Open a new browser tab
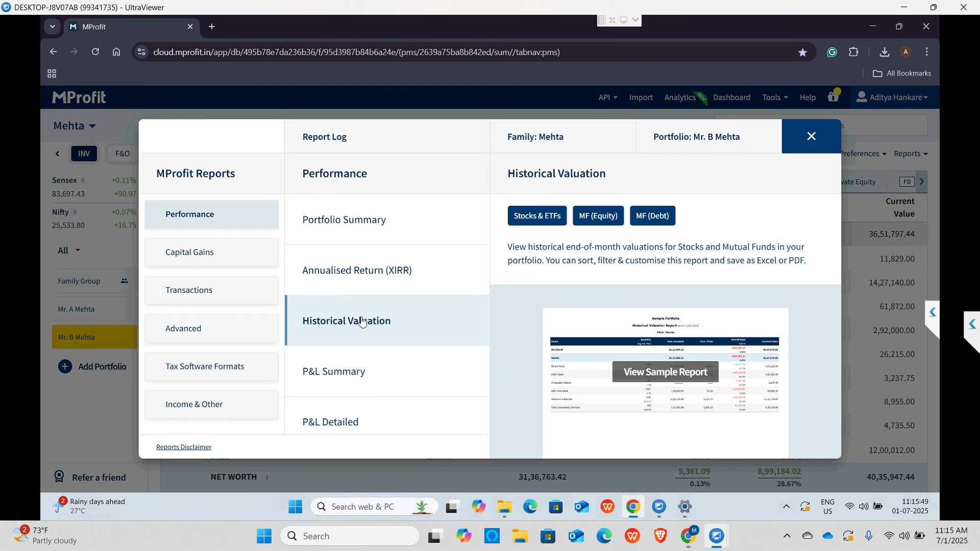Screen dimensions: 980x551 tap(212, 27)
